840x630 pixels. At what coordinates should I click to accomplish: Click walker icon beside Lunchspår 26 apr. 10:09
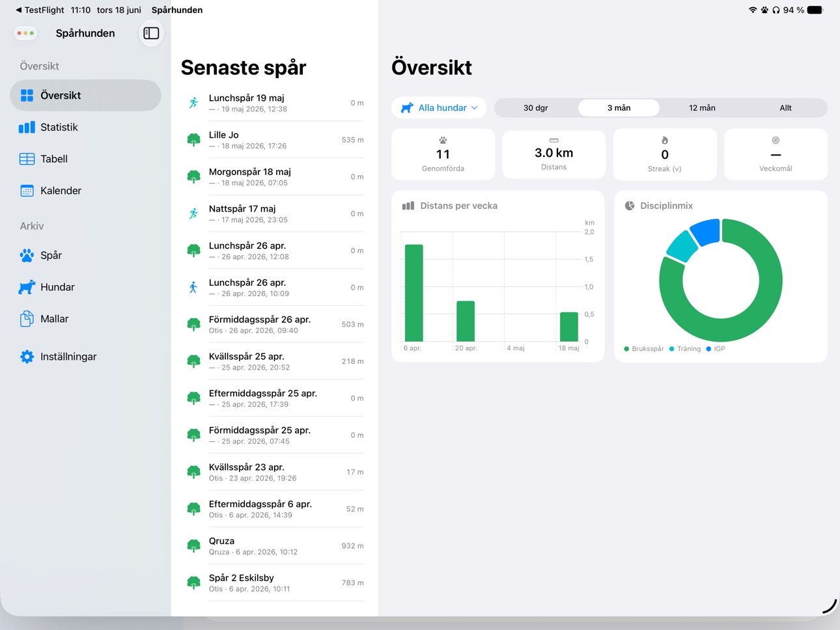pyautogui.click(x=193, y=288)
